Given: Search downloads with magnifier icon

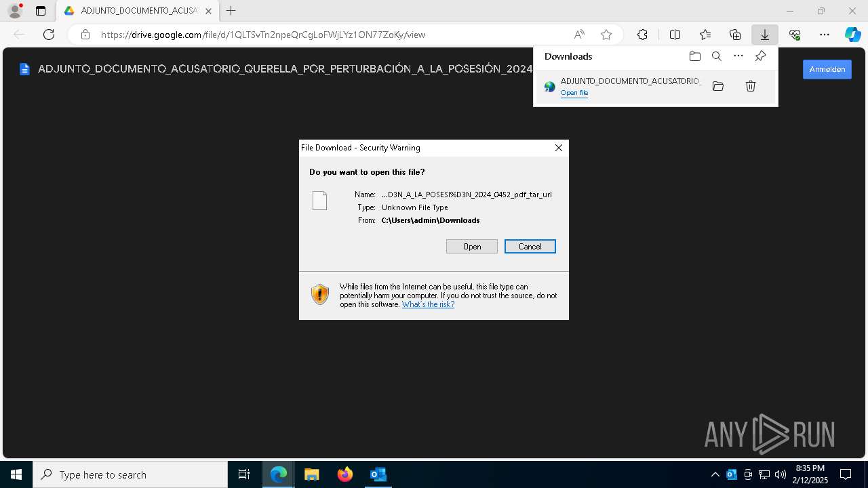Looking at the screenshot, I should click(717, 56).
